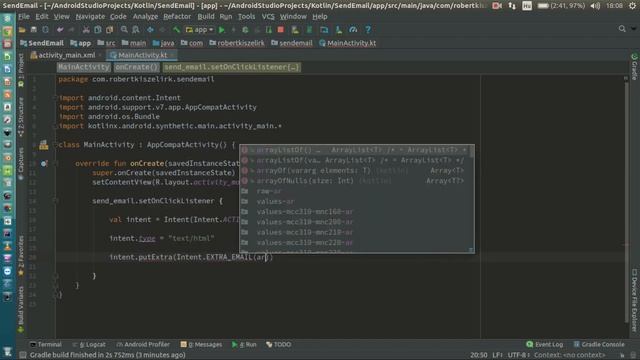Open the File menu
The image size is (640, 360).
pos(24,17)
